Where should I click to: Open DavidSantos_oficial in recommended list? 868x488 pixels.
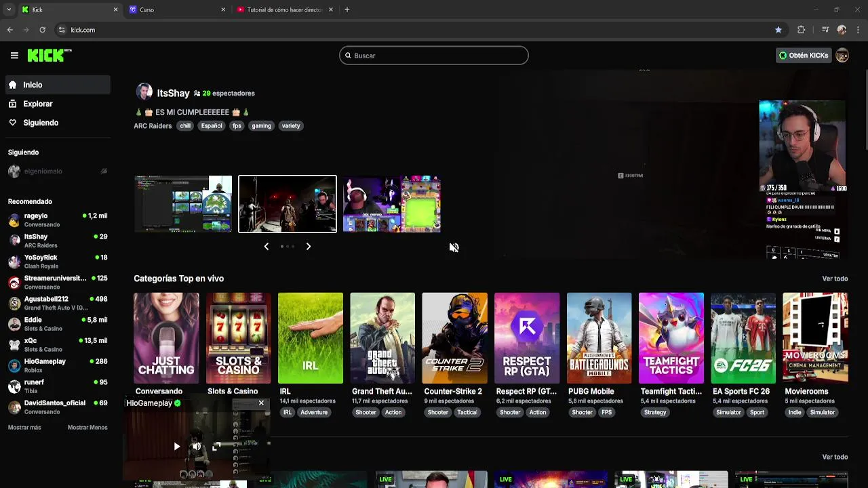click(58, 407)
